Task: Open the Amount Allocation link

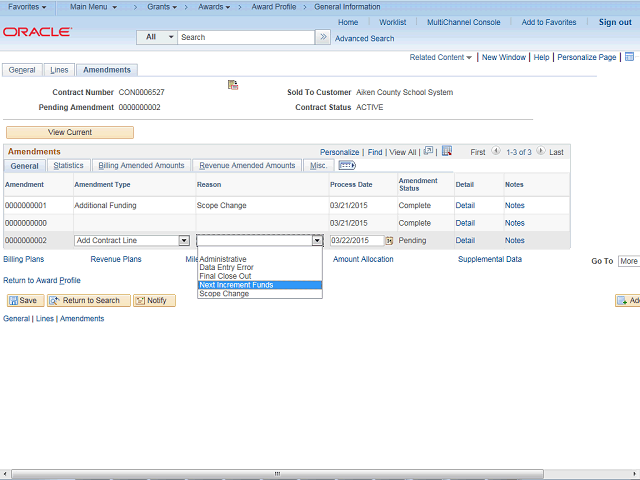Action: coord(363,259)
